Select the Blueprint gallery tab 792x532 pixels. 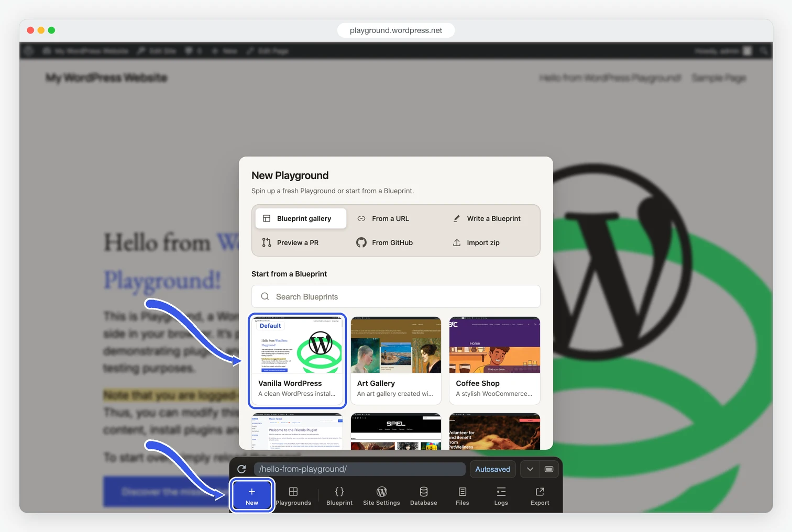pos(301,218)
